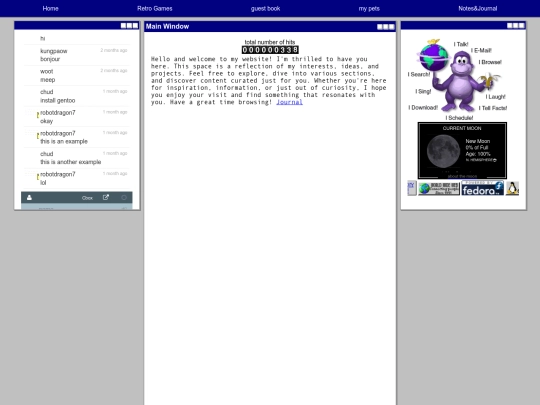Screen dimensions: 540x405
Task: Open chat in new window (pop-out icon)
Action: 106,197
